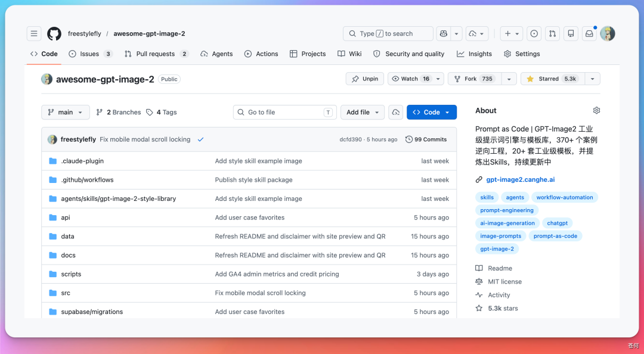
Task: Open Copilot chat icon in header
Action: point(444,34)
